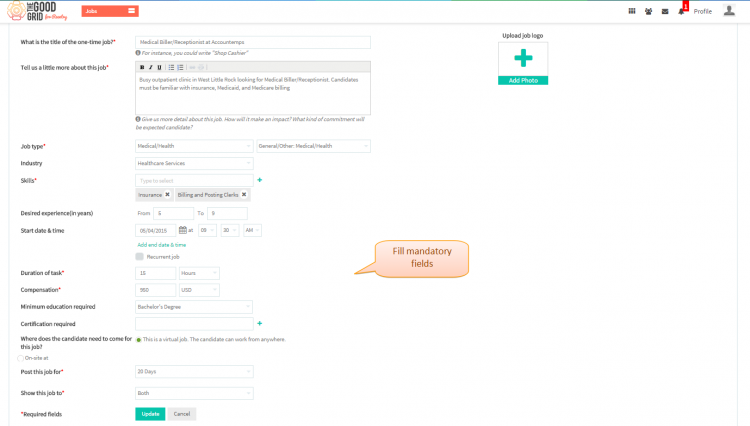
Task: Open Duration Hours unit dropdown
Action: coord(199,273)
